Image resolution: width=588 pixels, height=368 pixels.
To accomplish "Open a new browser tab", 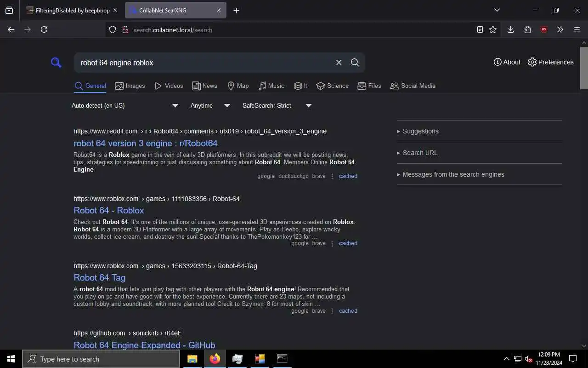I will [236, 10].
